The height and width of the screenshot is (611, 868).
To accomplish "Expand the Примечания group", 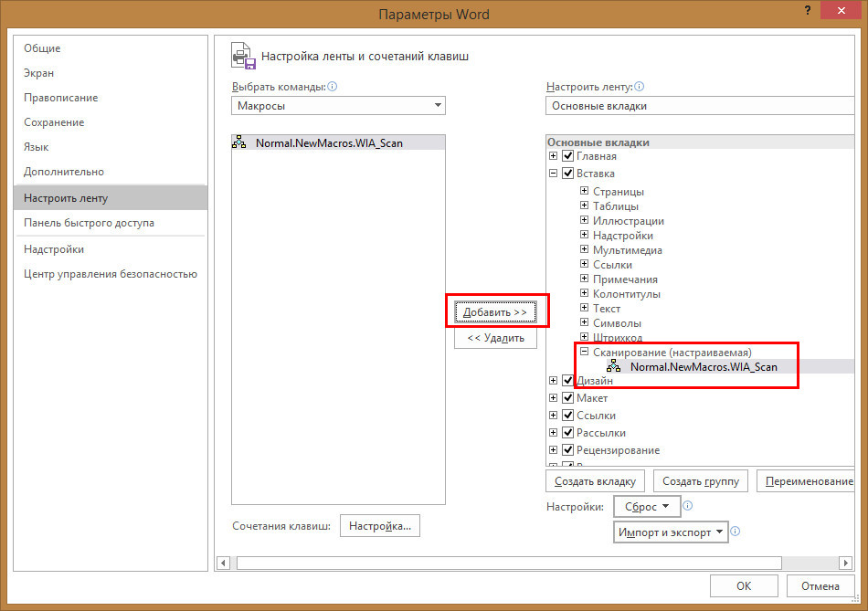I will coord(584,279).
